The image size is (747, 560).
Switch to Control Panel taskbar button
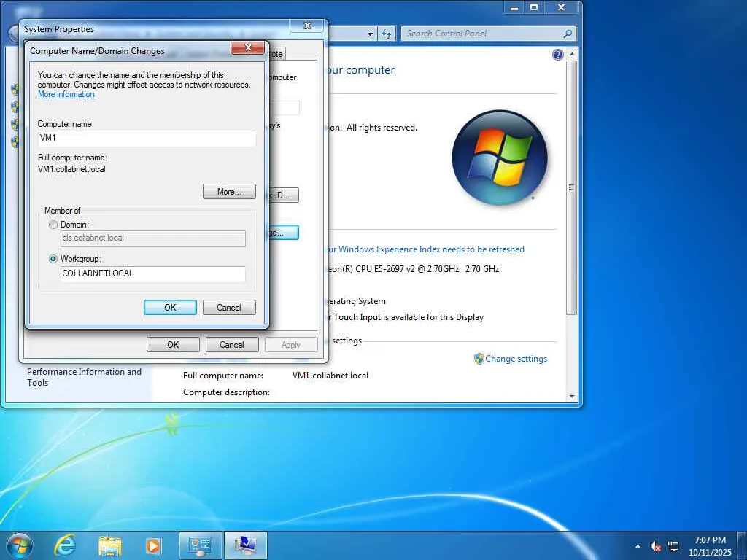[x=201, y=545]
